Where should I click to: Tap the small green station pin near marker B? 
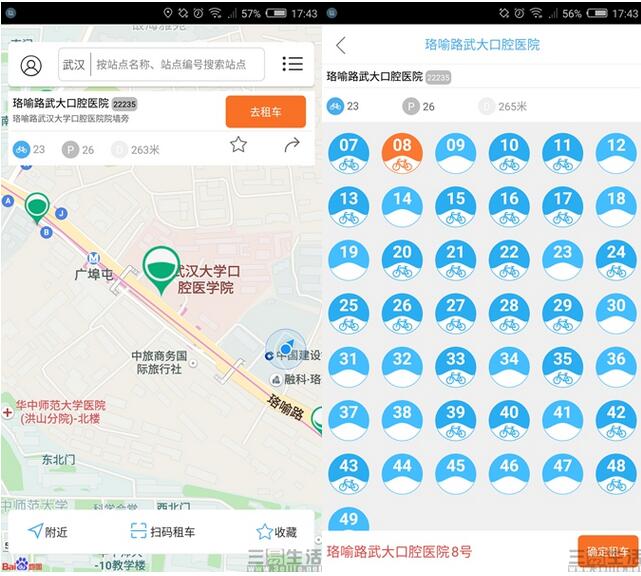[37, 207]
